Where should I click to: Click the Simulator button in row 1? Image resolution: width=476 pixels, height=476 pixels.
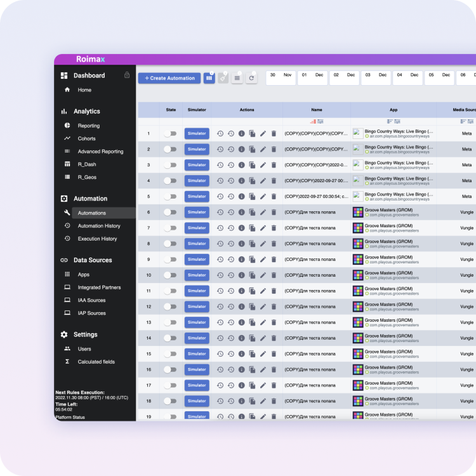tap(197, 133)
